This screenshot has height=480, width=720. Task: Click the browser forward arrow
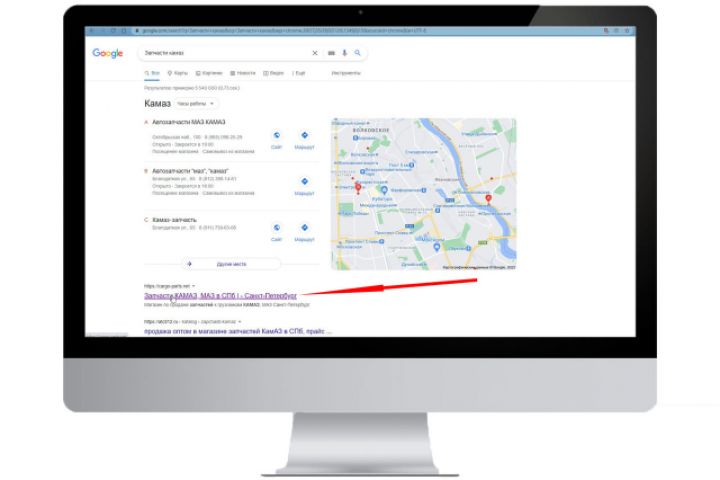click(x=102, y=31)
